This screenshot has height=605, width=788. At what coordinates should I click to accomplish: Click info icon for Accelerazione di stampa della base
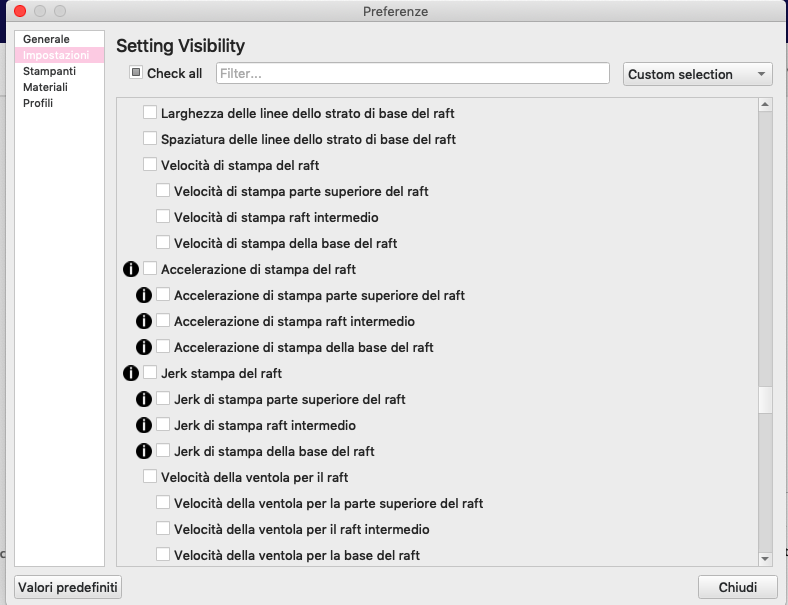(144, 347)
